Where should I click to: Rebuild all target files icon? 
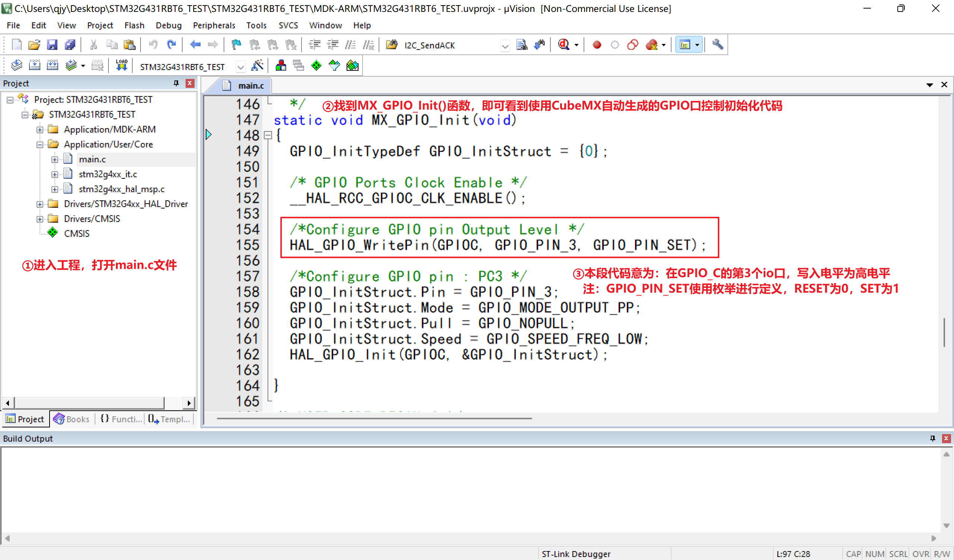pyautogui.click(x=53, y=66)
